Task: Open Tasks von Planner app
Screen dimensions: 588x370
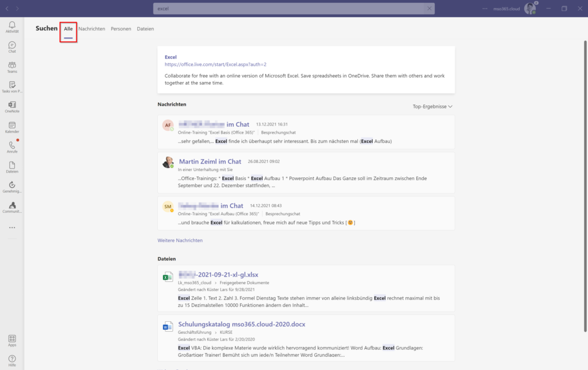Action: coord(12,87)
